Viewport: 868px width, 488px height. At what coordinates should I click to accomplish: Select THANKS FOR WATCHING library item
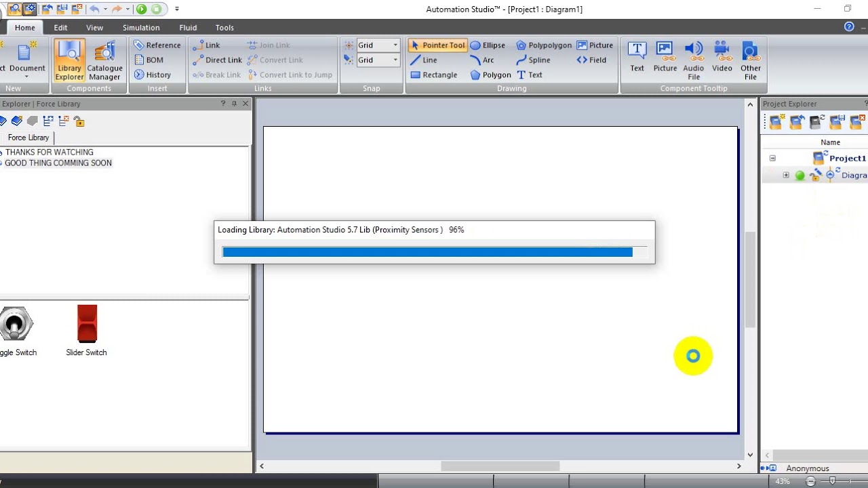tap(50, 152)
